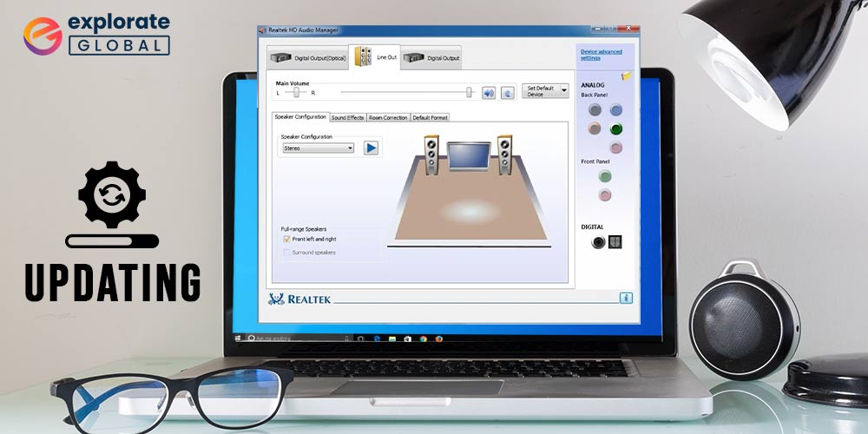Click the left speaker in room diagram
Viewport: 868px width, 434px height.
[431, 155]
